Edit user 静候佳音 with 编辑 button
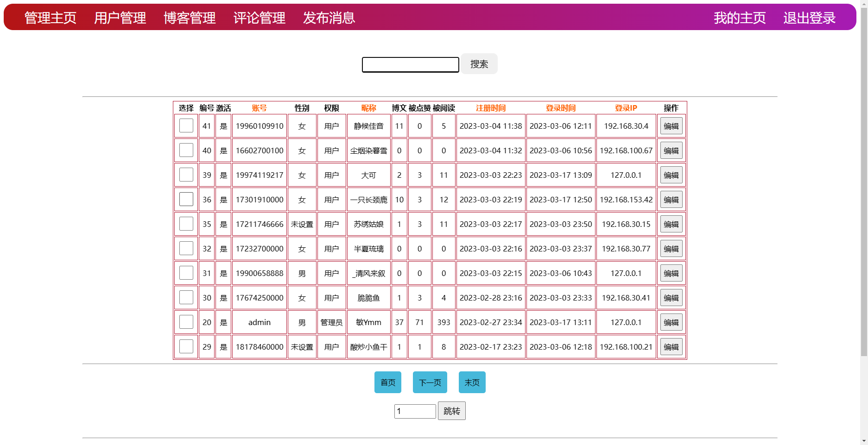868x445 pixels. [x=671, y=126]
